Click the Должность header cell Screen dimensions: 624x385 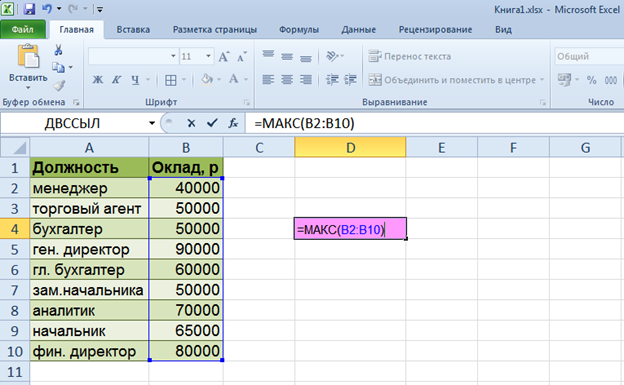click(x=89, y=168)
